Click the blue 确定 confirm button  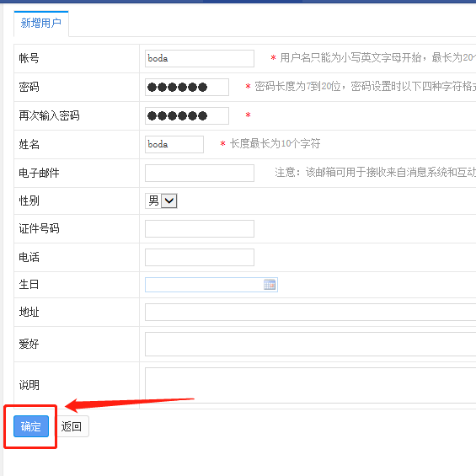(x=31, y=426)
